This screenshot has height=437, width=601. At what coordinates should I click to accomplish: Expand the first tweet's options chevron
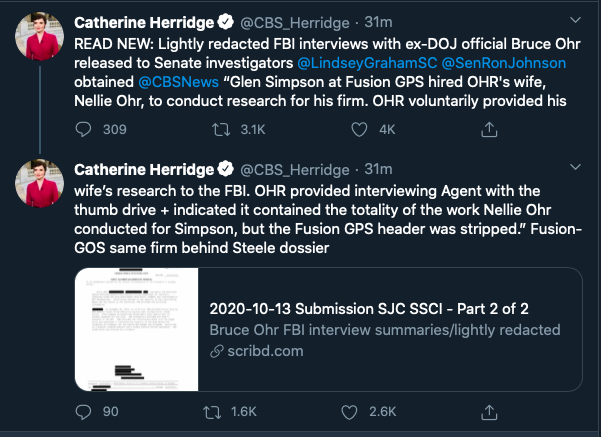(574, 19)
